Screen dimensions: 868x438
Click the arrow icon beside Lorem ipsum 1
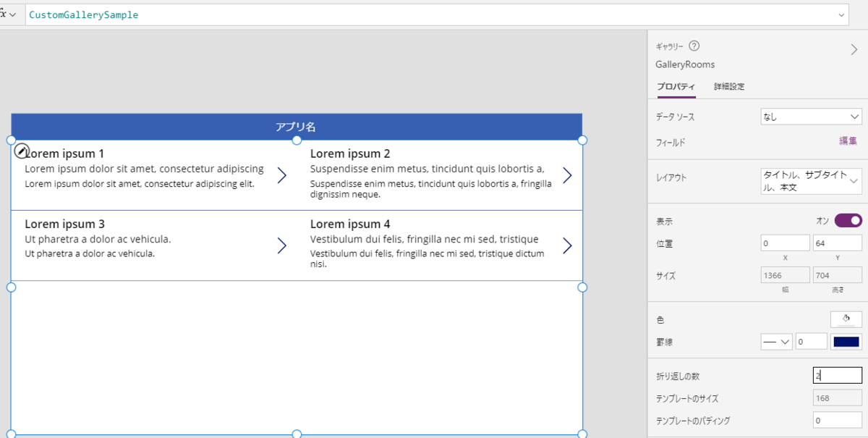(x=282, y=175)
